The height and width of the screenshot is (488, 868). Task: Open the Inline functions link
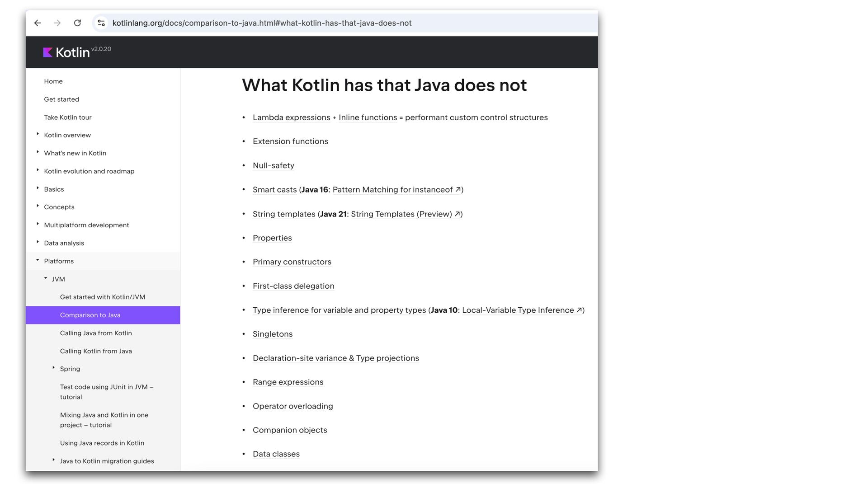368,117
